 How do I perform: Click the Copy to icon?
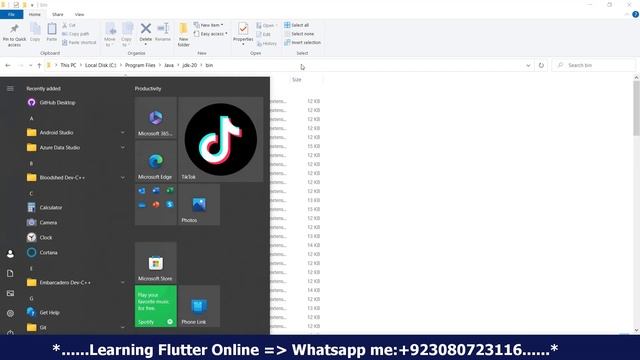click(127, 29)
